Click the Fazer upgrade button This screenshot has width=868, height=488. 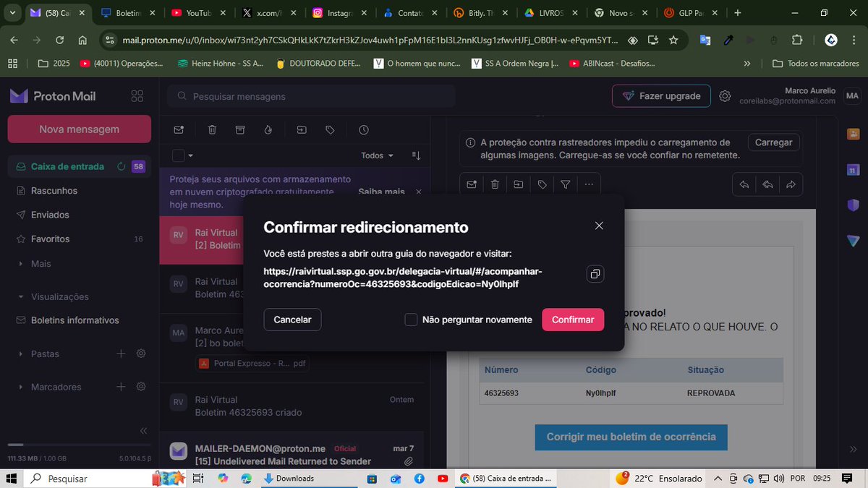coord(661,96)
